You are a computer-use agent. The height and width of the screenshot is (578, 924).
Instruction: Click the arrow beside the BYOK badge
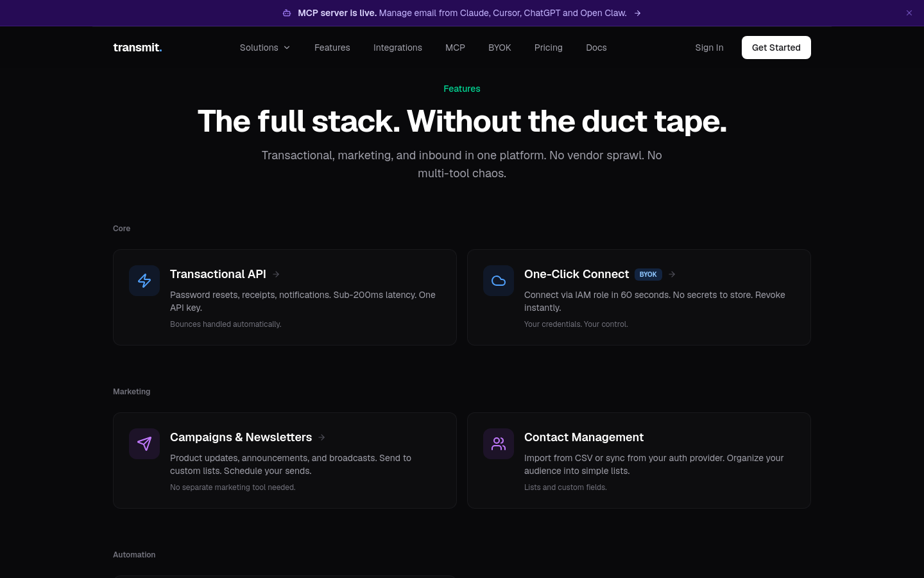pyautogui.click(x=672, y=274)
